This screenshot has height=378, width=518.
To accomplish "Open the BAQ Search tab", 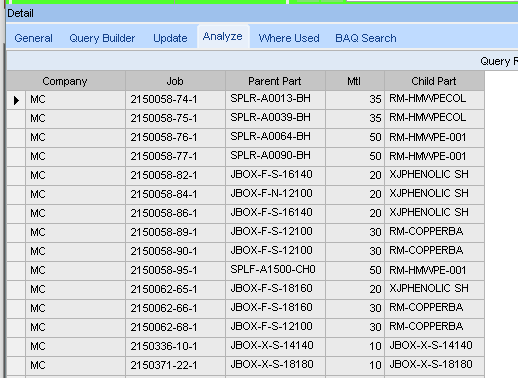I will [366, 38].
